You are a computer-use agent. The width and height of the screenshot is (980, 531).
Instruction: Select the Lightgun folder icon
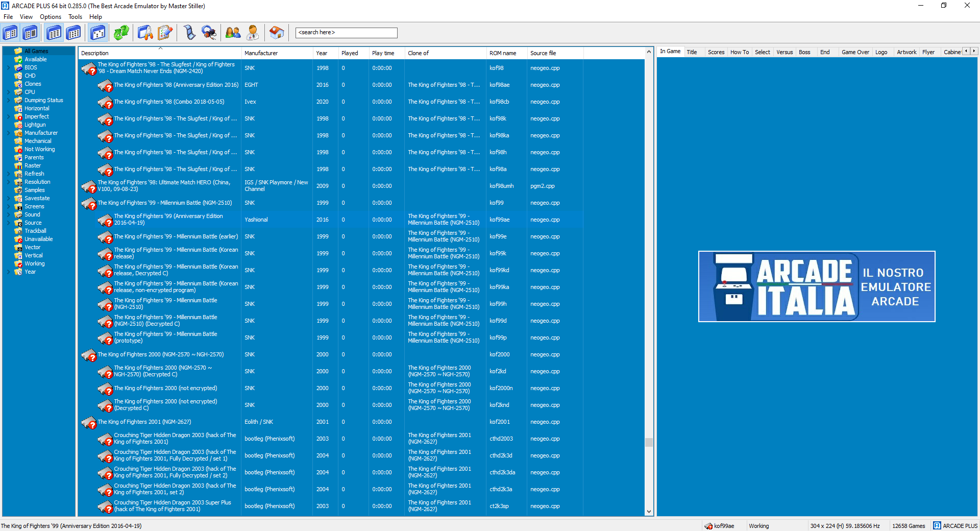click(x=18, y=125)
